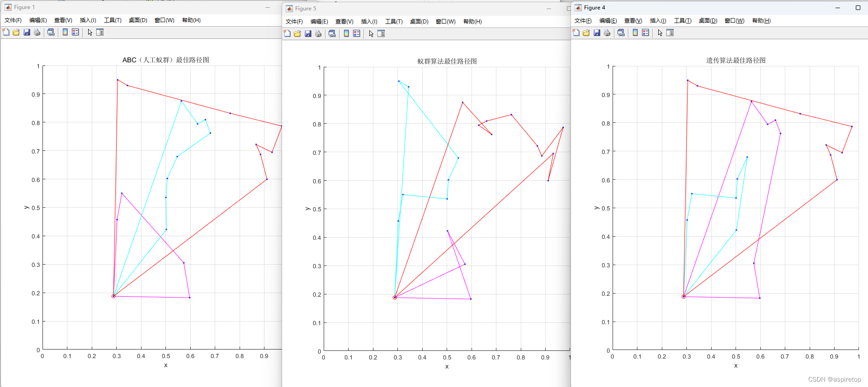
Task: Open 帮助(H) menu in Figure 1
Action: [x=191, y=20]
